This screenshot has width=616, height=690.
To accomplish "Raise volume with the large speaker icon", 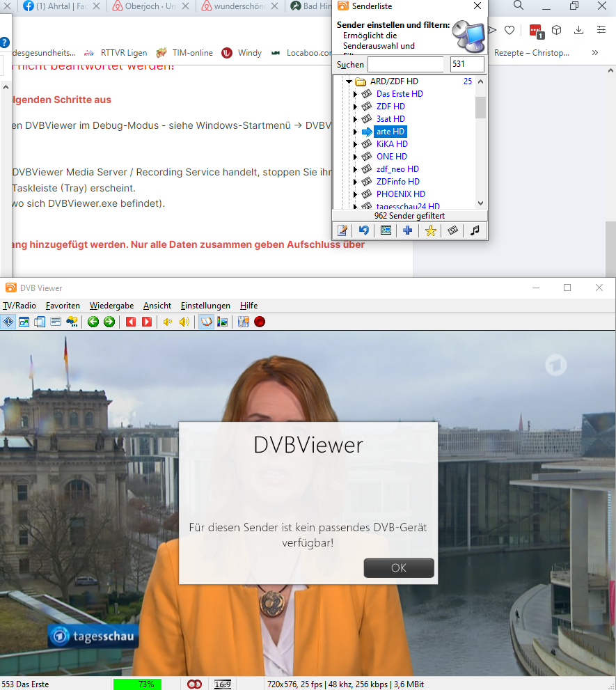I will click(x=184, y=322).
